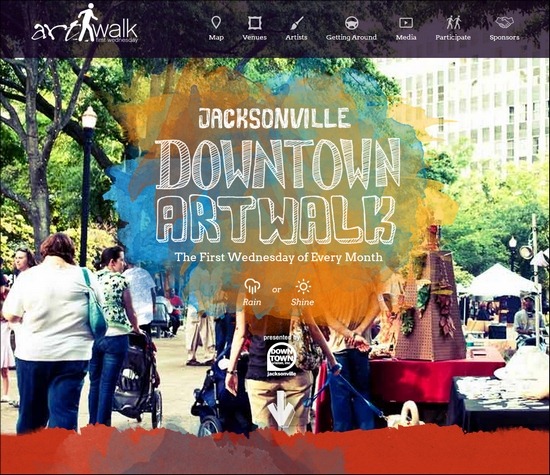Go to the Map menu label
550x475 pixels.
tap(216, 37)
